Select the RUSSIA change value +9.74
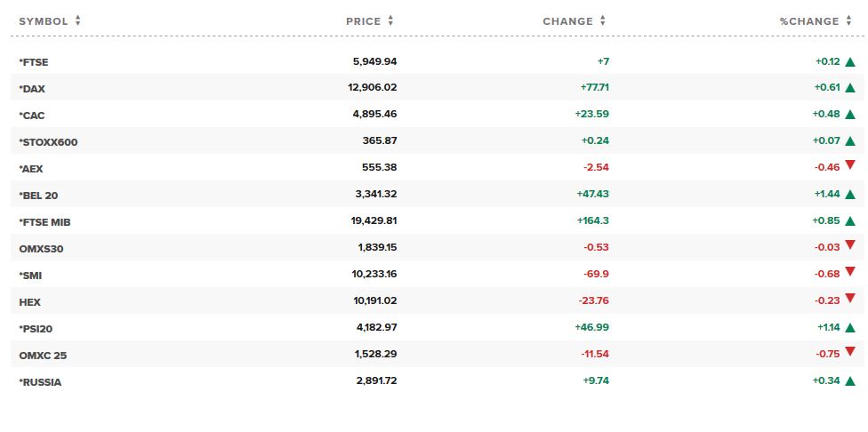Screen dimensions: 868x432 596,380
